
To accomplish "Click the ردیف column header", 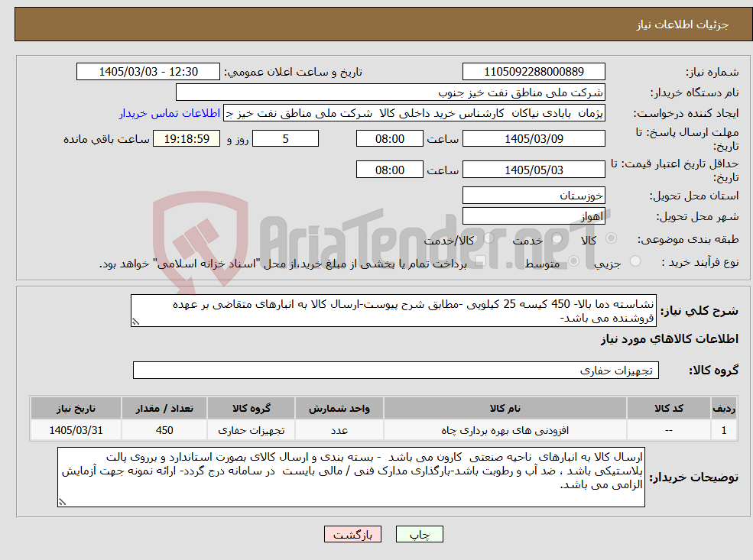I will tap(724, 409).
